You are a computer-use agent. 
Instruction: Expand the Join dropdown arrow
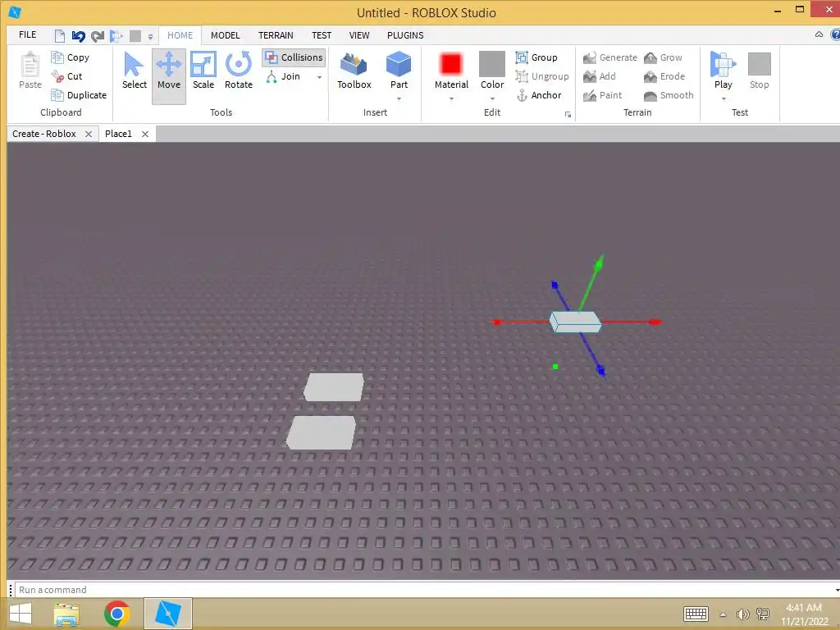(x=320, y=76)
